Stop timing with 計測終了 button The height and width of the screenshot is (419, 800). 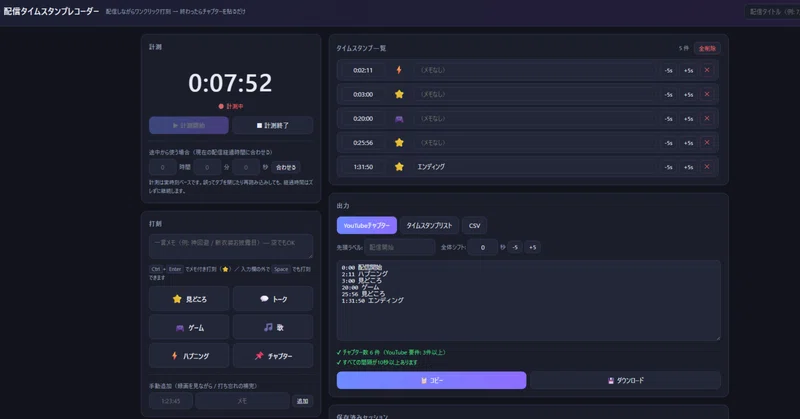click(272, 125)
